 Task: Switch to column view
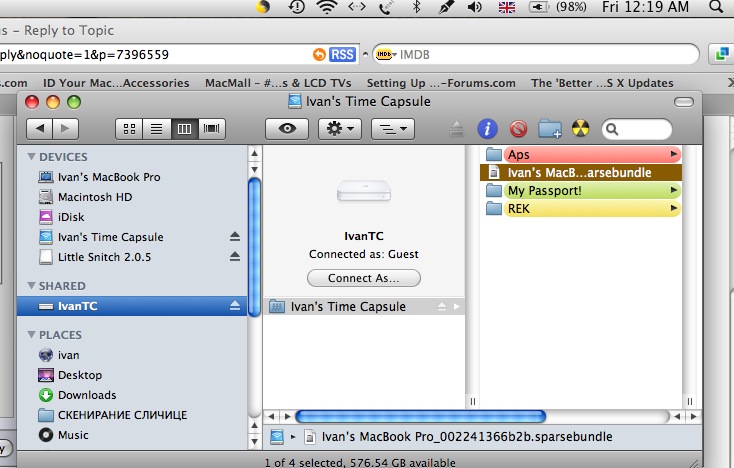coord(184,129)
